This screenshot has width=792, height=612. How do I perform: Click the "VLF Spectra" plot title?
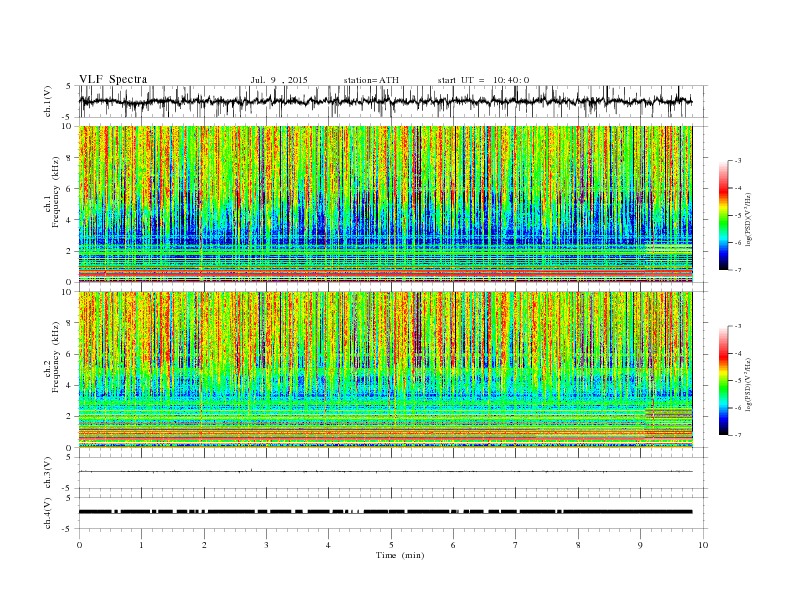point(113,79)
